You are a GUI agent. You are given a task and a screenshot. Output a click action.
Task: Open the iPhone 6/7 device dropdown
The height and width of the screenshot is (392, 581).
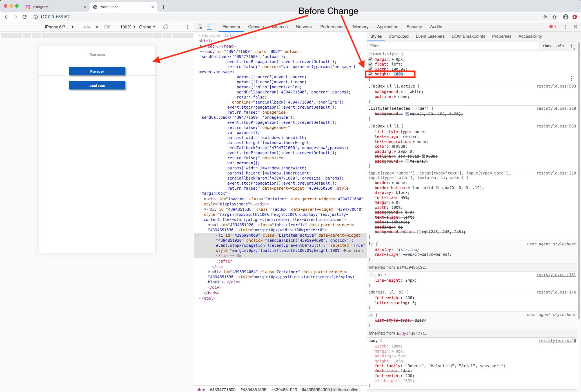click(x=59, y=27)
